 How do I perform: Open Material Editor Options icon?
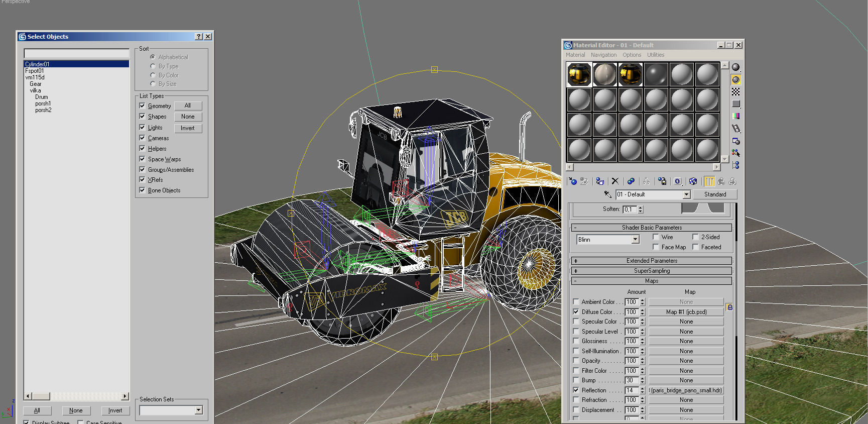pos(736,141)
